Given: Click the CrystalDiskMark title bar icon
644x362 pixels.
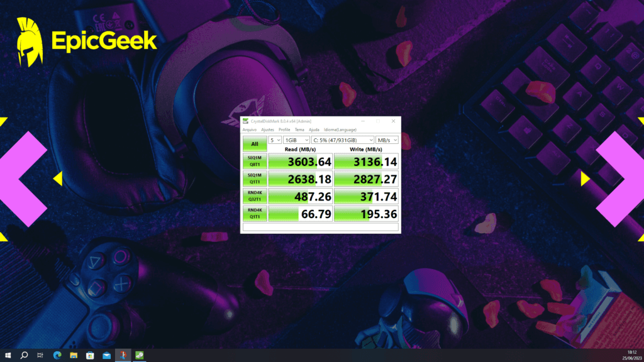Looking at the screenshot, I should point(245,121).
